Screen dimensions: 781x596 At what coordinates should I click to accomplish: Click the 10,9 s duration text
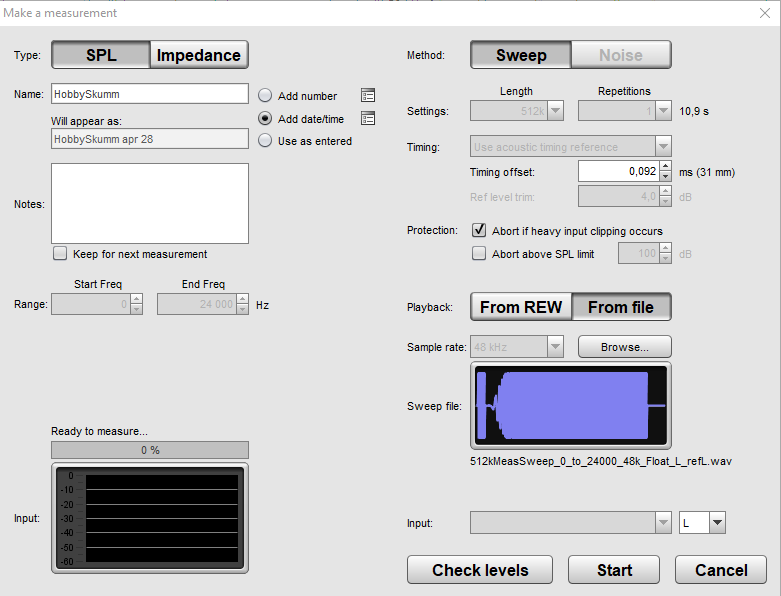click(x=694, y=111)
